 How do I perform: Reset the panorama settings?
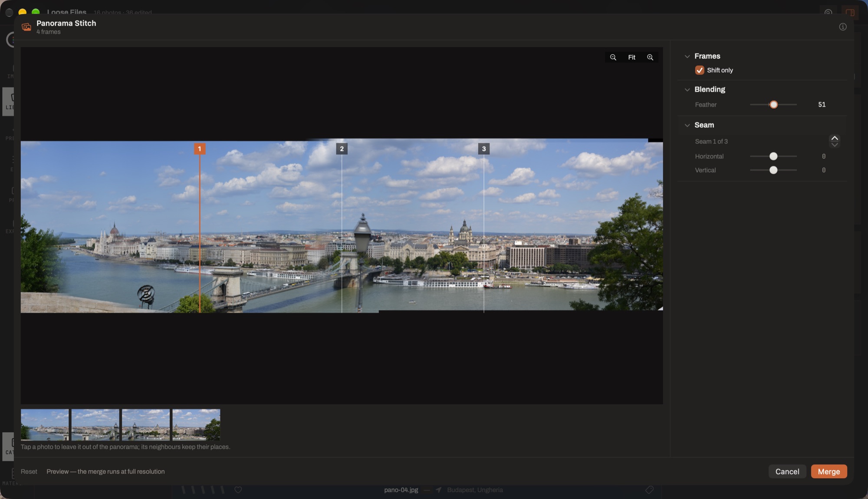pyautogui.click(x=29, y=472)
